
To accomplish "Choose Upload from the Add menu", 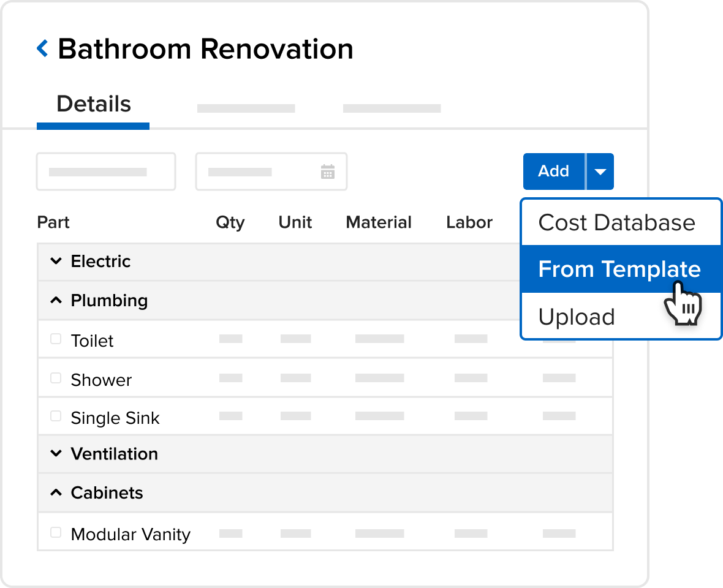I will [577, 317].
